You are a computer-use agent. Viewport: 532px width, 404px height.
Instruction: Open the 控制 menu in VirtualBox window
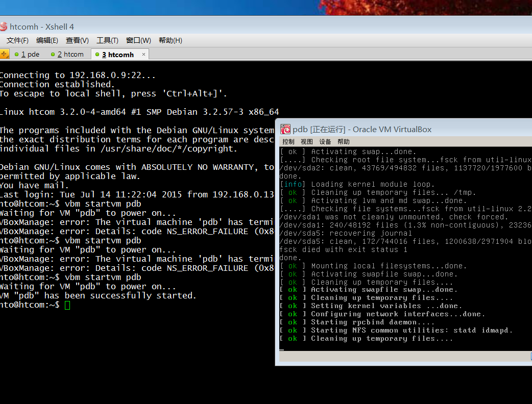tap(288, 142)
